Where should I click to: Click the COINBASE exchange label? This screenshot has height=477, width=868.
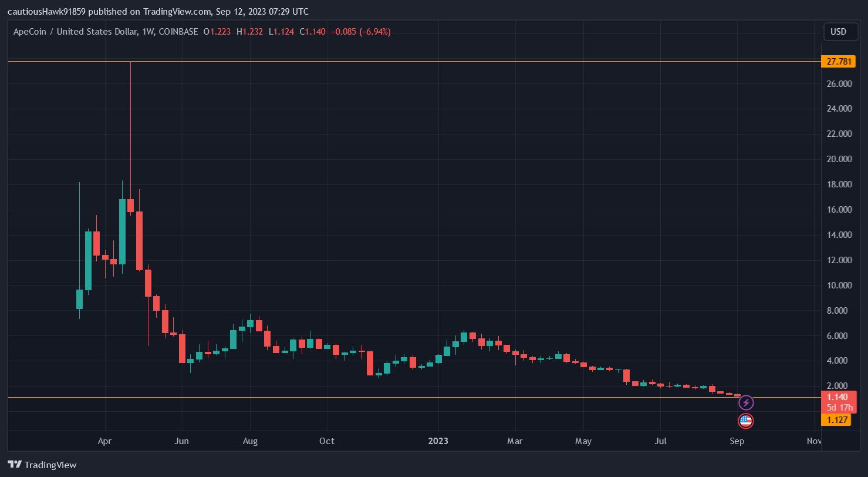(178, 32)
